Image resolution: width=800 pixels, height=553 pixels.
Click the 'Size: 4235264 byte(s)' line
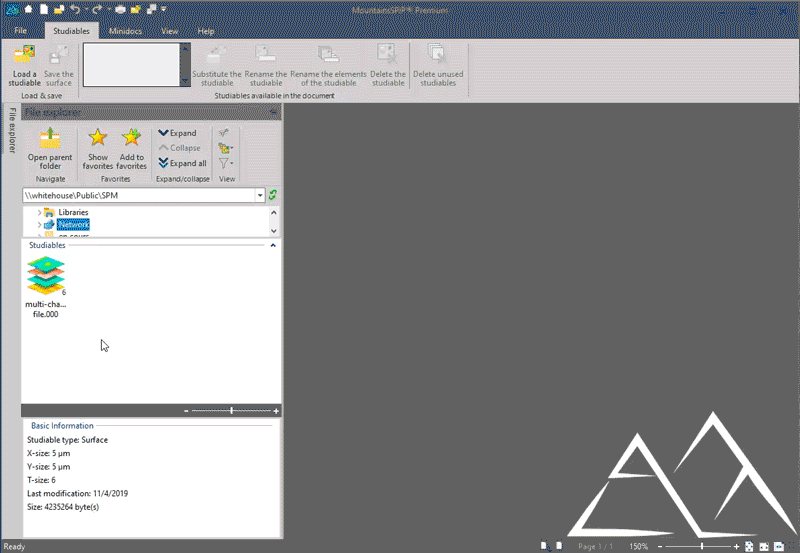(63, 507)
